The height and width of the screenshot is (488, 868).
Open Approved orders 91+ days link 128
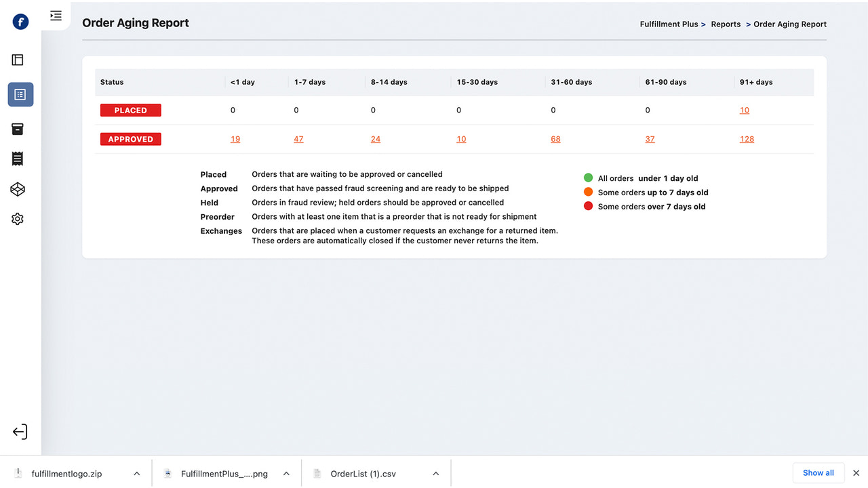[747, 139]
